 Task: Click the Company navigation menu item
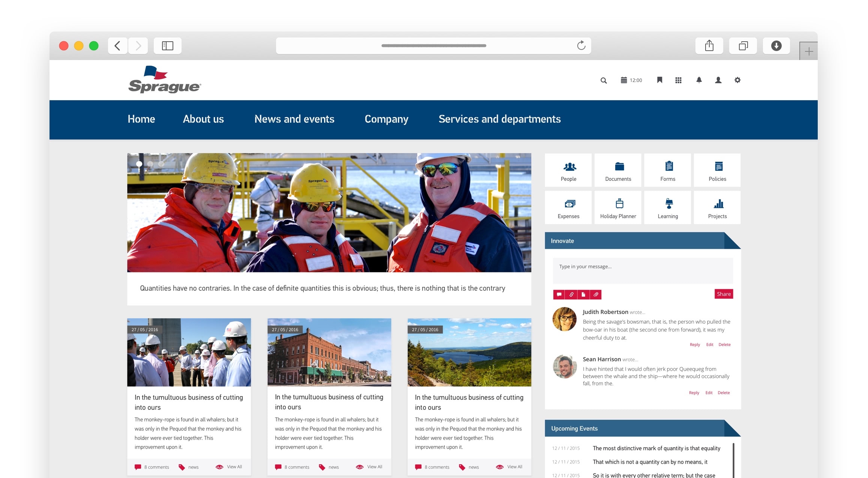tap(387, 119)
